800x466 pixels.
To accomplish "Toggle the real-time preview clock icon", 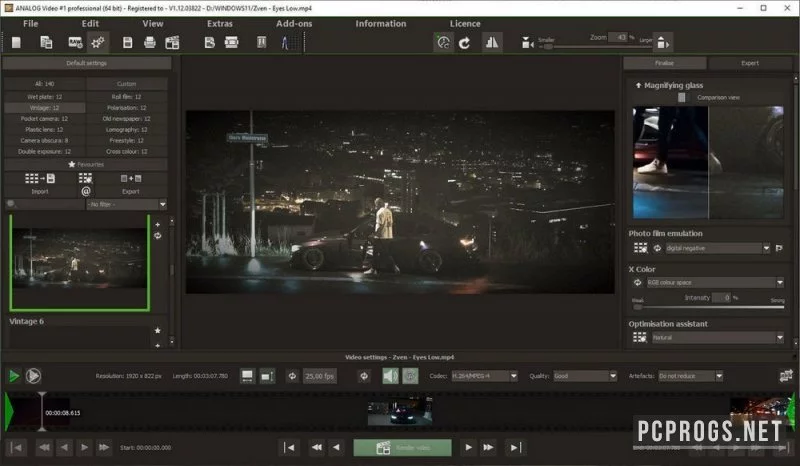I will tap(443, 42).
